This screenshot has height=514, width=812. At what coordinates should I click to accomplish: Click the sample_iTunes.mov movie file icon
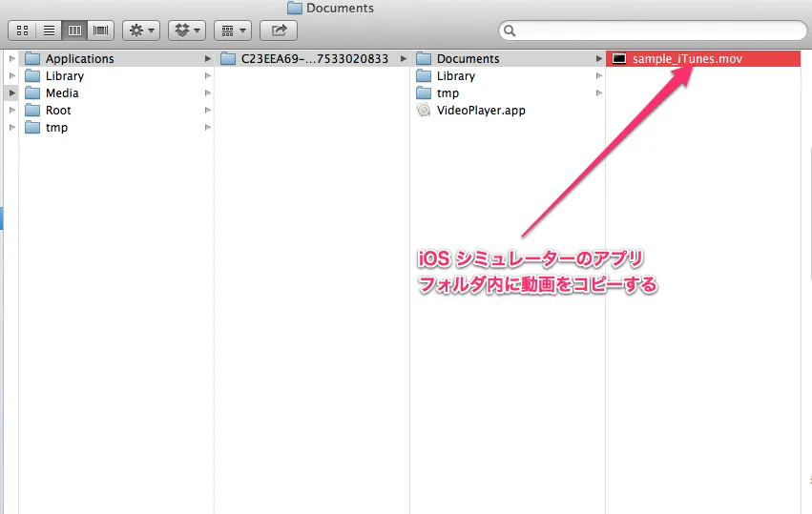[x=619, y=58]
